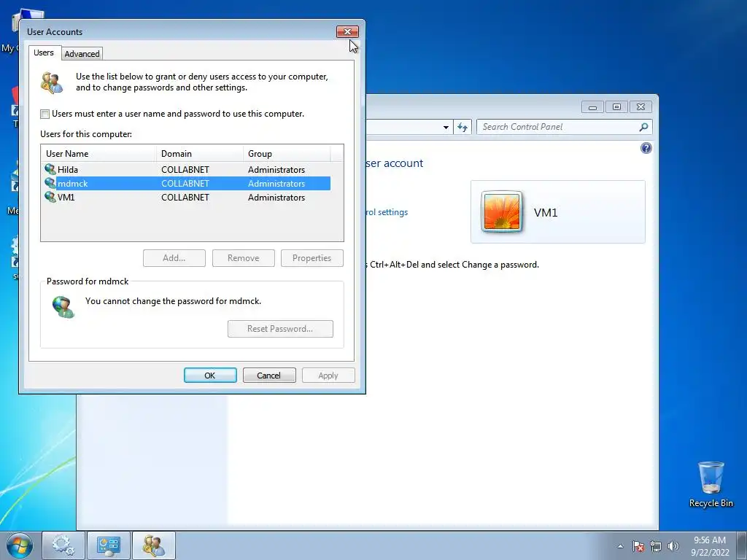The image size is (747, 560).
Task: Click the mdmck user icon
Action: coord(50,183)
